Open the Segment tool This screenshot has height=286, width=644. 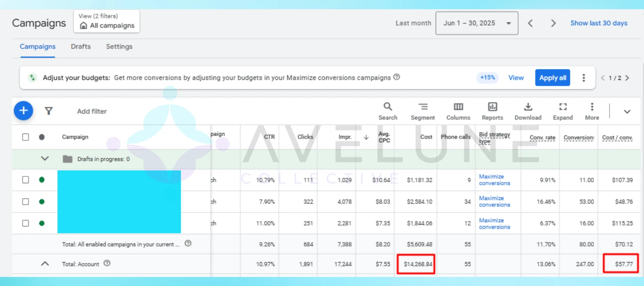click(x=423, y=111)
